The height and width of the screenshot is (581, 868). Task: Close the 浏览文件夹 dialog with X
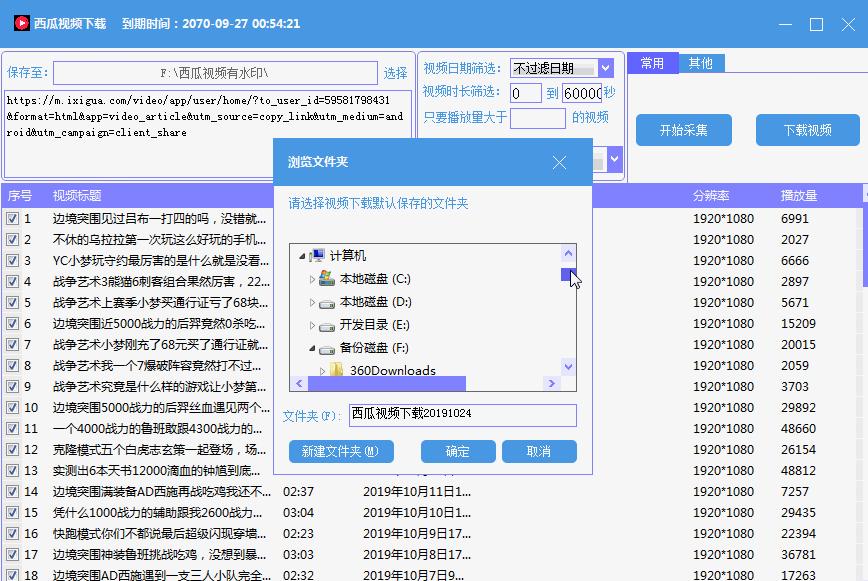click(x=559, y=162)
